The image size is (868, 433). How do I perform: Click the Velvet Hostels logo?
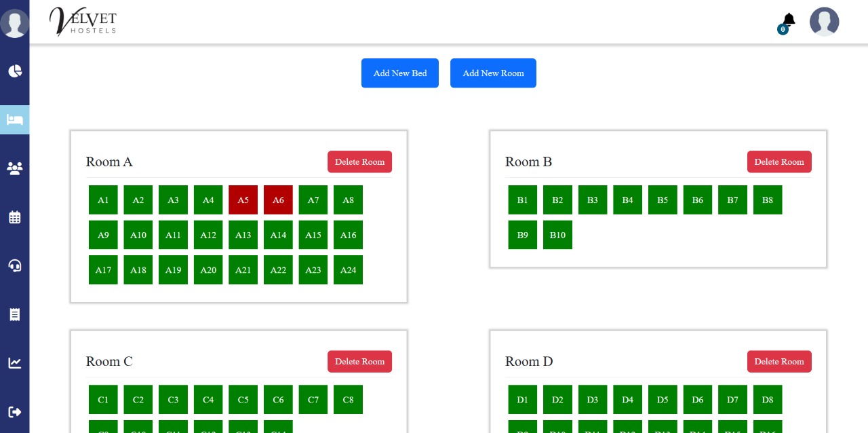[x=83, y=21]
